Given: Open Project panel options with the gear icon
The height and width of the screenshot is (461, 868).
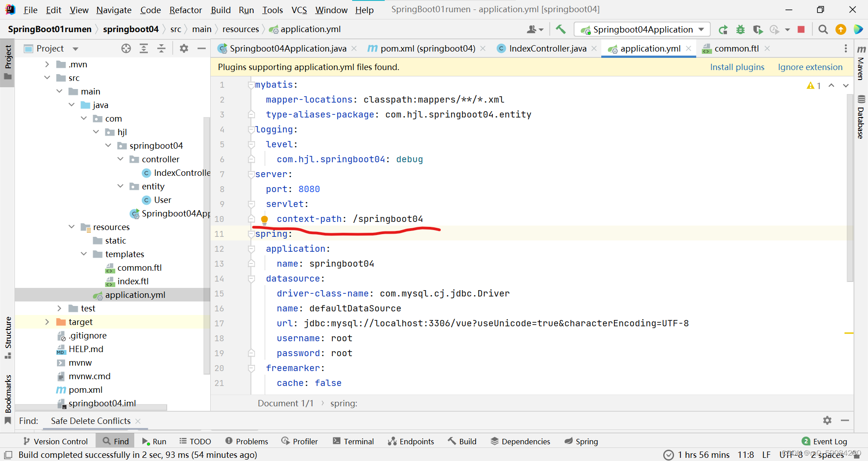Looking at the screenshot, I should click(x=184, y=48).
